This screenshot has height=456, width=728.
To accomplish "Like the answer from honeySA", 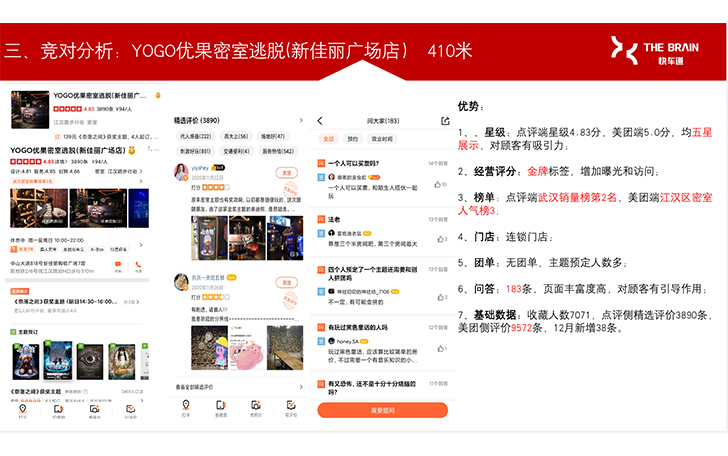I will point(440,349).
